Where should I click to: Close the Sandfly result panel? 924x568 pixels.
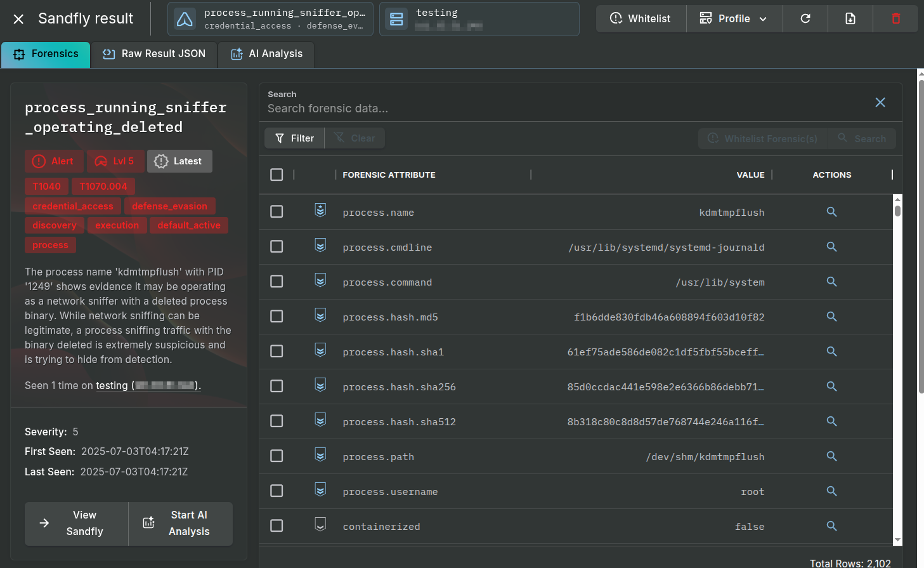coord(18,19)
